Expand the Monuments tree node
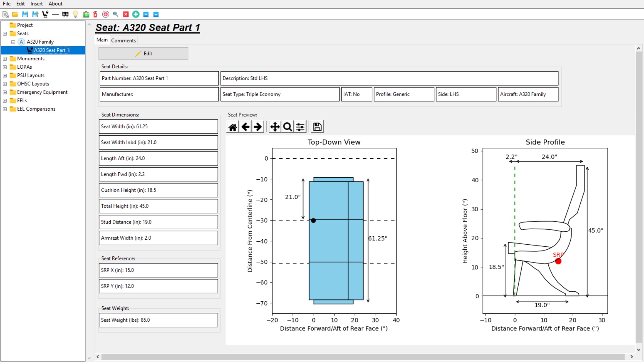The width and height of the screenshot is (644, 362). tap(5, 59)
